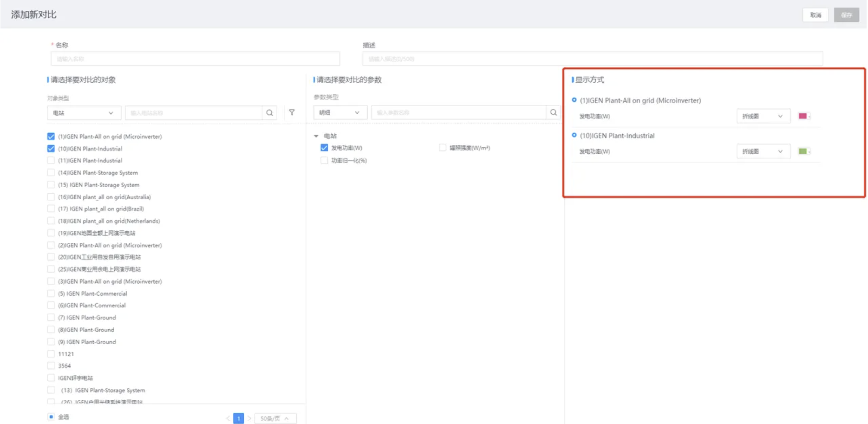Viewport: 868px width, 424px height.
Task: Check (11)IGEN Plant-Industrial station
Action: pos(51,161)
